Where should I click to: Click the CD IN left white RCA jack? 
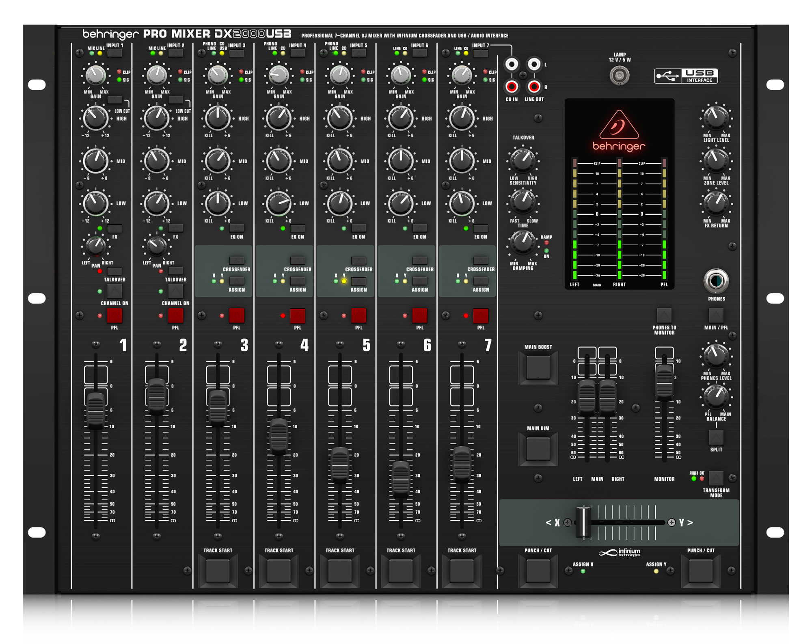(x=512, y=64)
